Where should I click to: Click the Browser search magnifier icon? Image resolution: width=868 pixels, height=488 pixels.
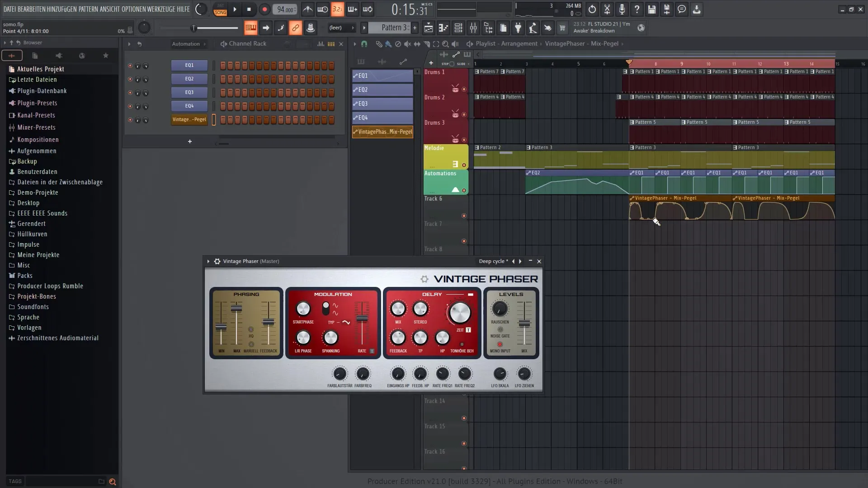[x=113, y=482]
